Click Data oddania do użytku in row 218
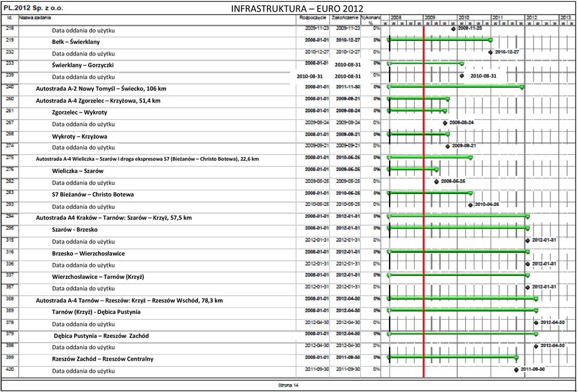Screen dimensions: 578x392 (x=83, y=31)
